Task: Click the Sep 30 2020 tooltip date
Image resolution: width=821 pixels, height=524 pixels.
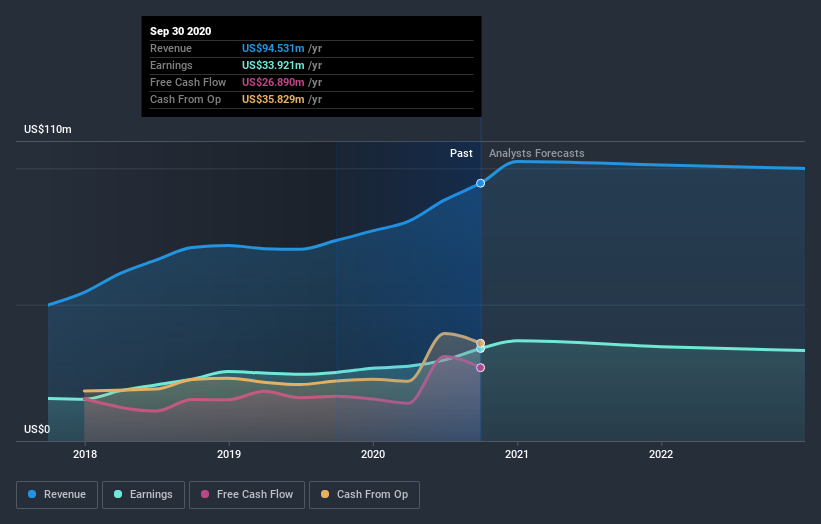Action: [181, 31]
